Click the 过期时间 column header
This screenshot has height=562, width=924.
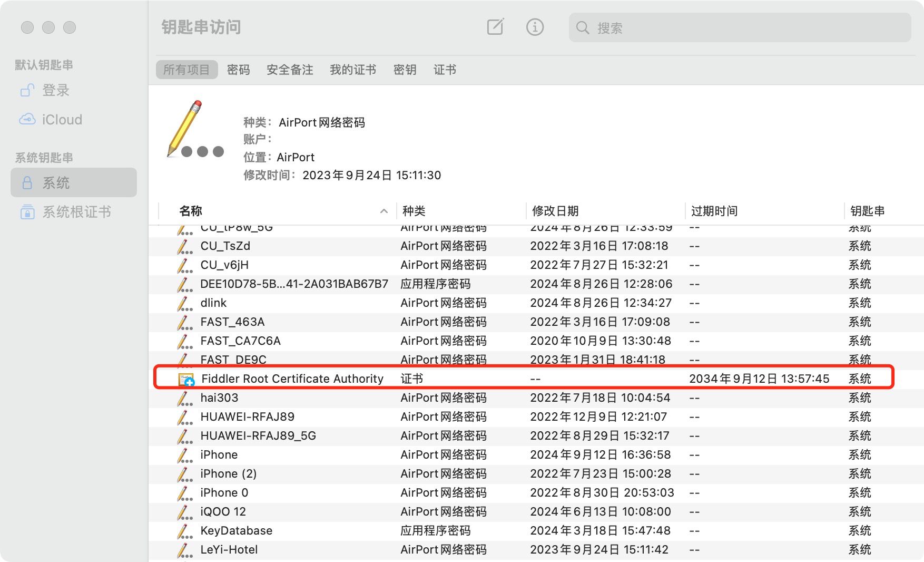pyautogui.click(x=714, y=211)
